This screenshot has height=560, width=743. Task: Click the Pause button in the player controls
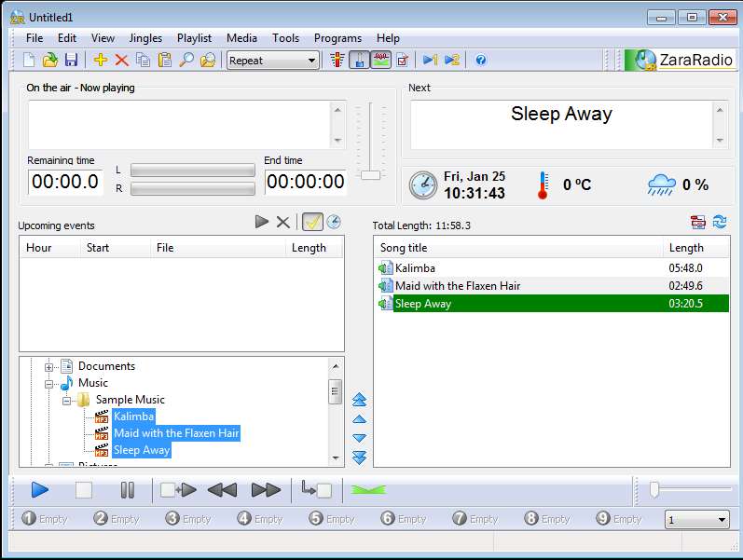[x=128, y=490]
